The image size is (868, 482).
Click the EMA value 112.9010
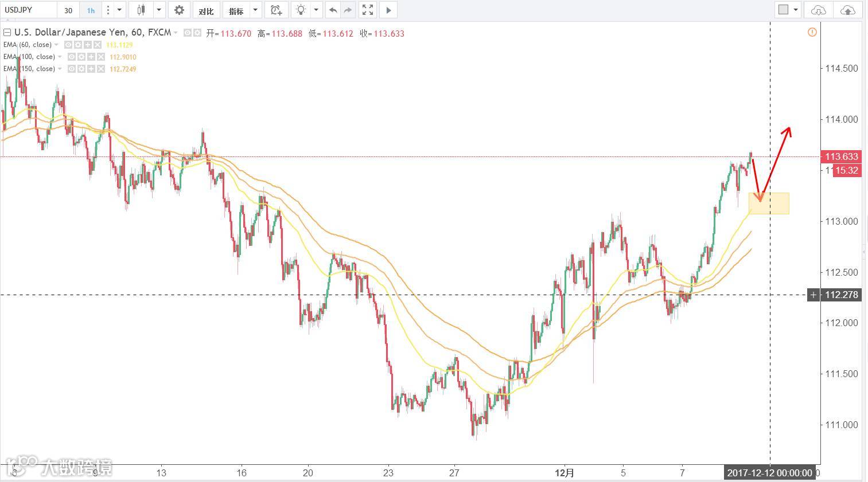(123, 57)
